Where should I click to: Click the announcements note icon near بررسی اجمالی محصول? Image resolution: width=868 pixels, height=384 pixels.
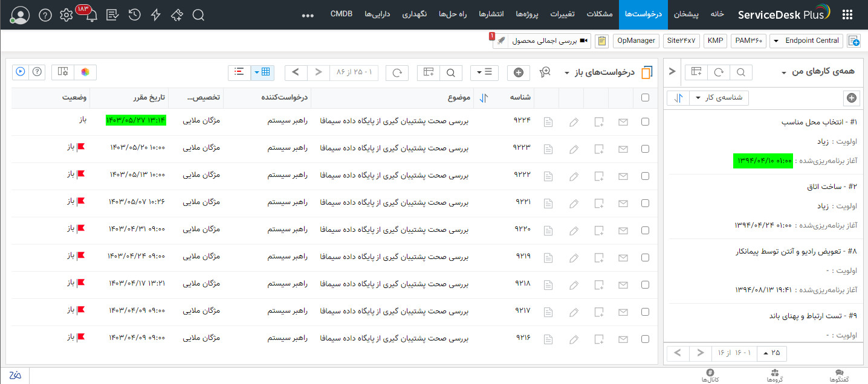tap(602, 40)
